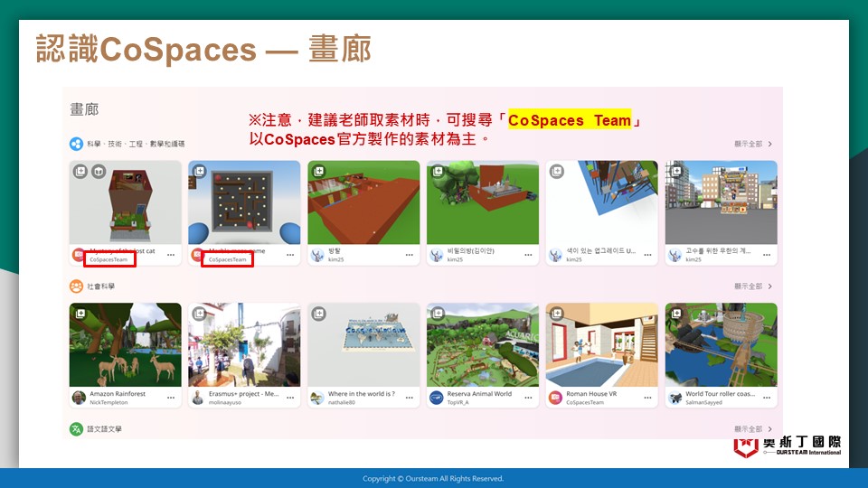Open the more options menu for 비밀의방(김이안)

coord(528,255)
